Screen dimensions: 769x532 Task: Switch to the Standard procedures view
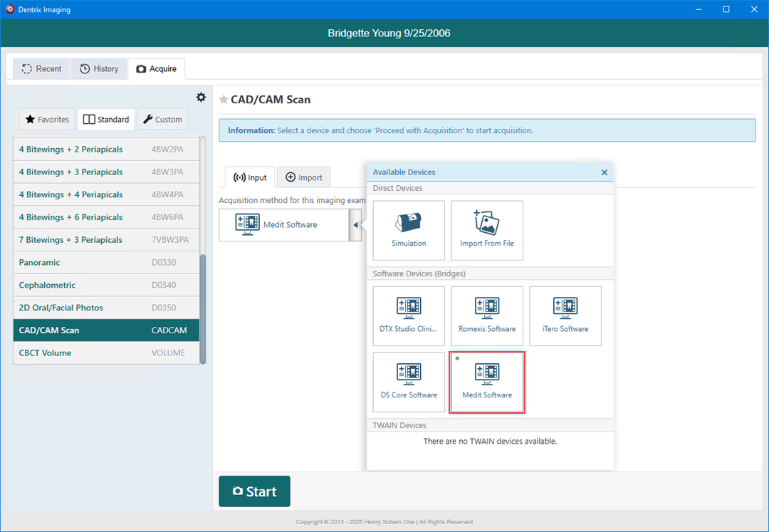[105, 119]
